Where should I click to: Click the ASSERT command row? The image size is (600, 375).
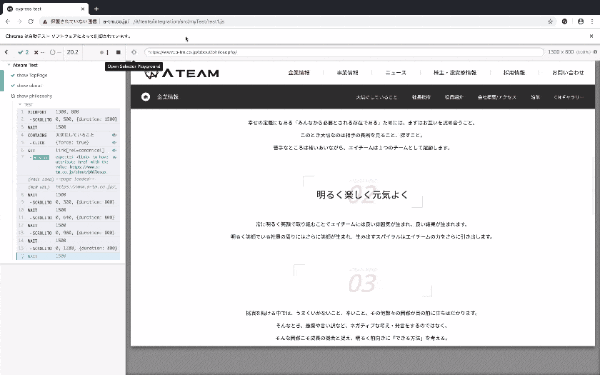[68, 165]
